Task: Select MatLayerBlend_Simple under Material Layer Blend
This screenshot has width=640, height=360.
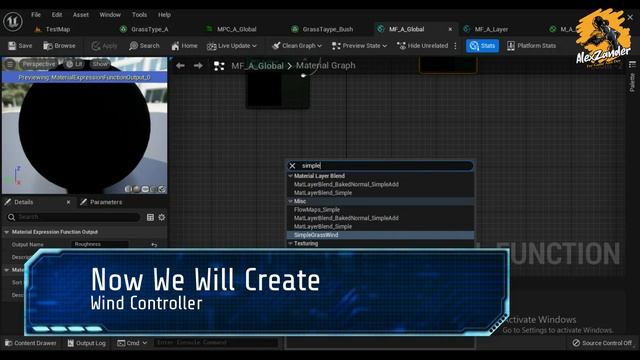Action: point(323,193)
